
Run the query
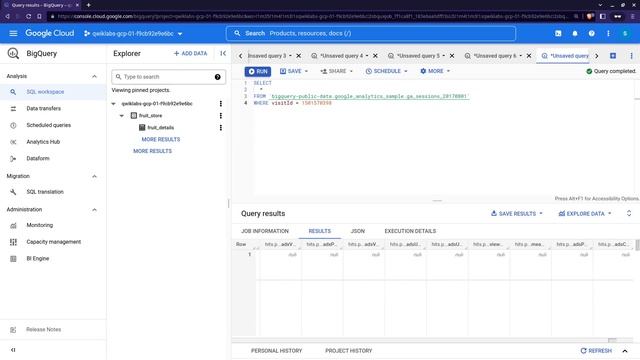[x=258, y=71]
